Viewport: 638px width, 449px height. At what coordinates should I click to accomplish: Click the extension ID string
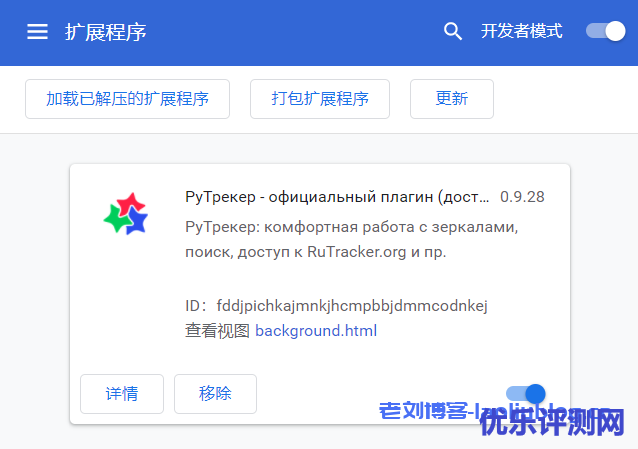351,305
